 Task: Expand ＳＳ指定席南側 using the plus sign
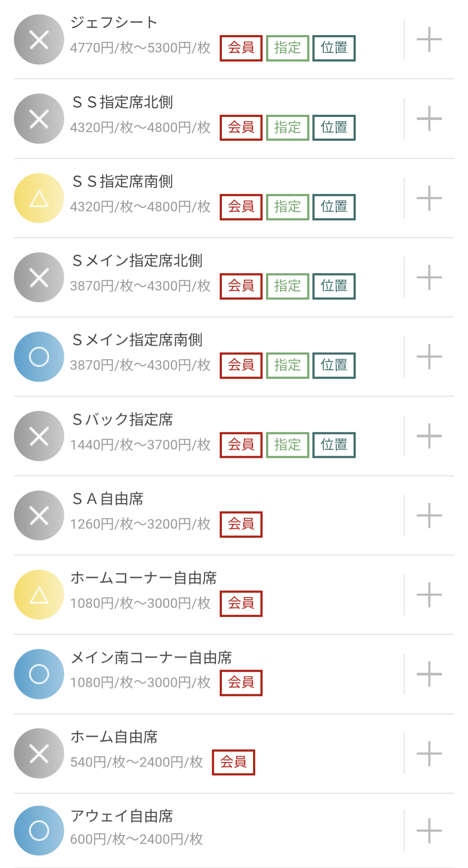pos(429,198)
